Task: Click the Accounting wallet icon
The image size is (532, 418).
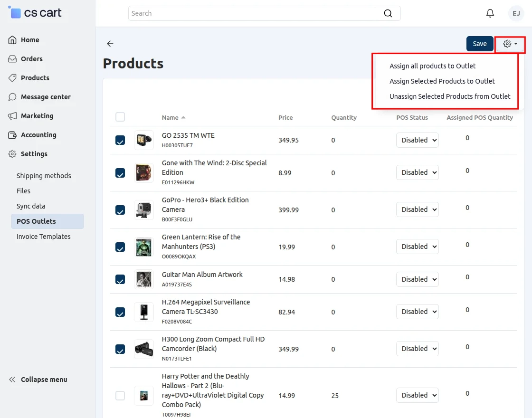Action: [12, 135]
